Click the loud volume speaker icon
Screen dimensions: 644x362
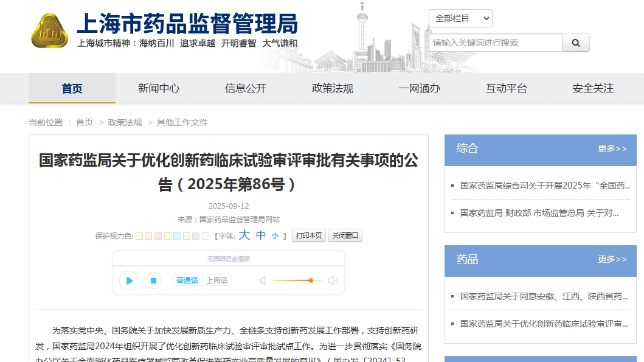tap(333, 280)
